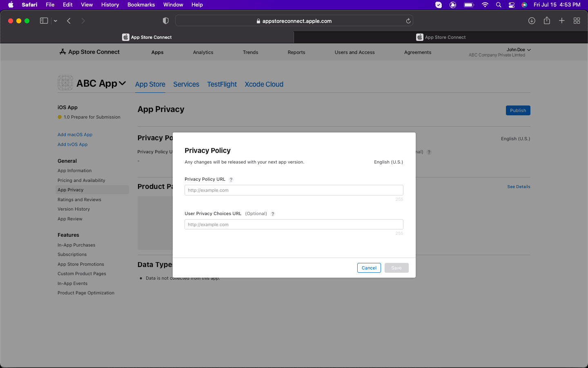Click Add tvOS App link
The width and height of the screenshot is (588, 368).
(x=72, y=144)
